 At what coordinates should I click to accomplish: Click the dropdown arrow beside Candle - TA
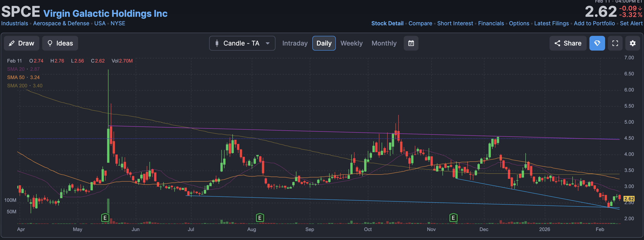coord(267,43)
